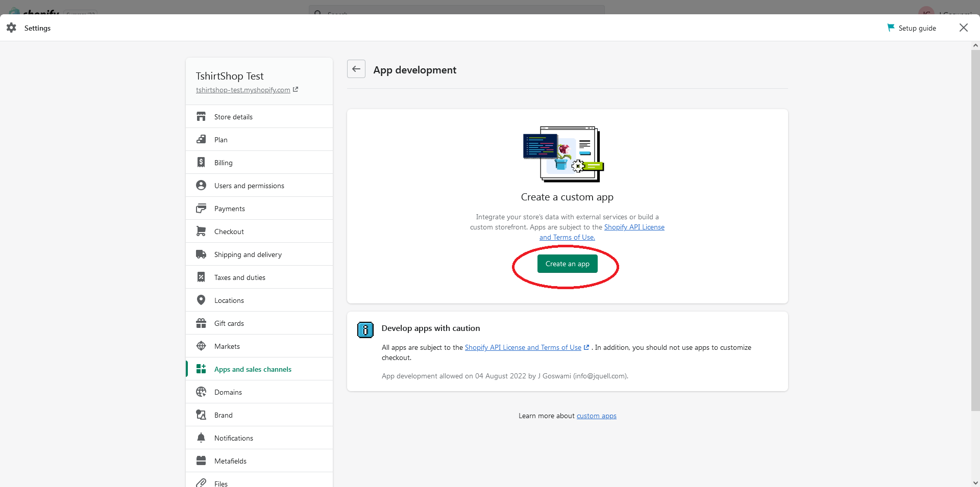Open Taxes and duties settings
This screenshot has height=487, width=980.
click(x=259, y=277)
